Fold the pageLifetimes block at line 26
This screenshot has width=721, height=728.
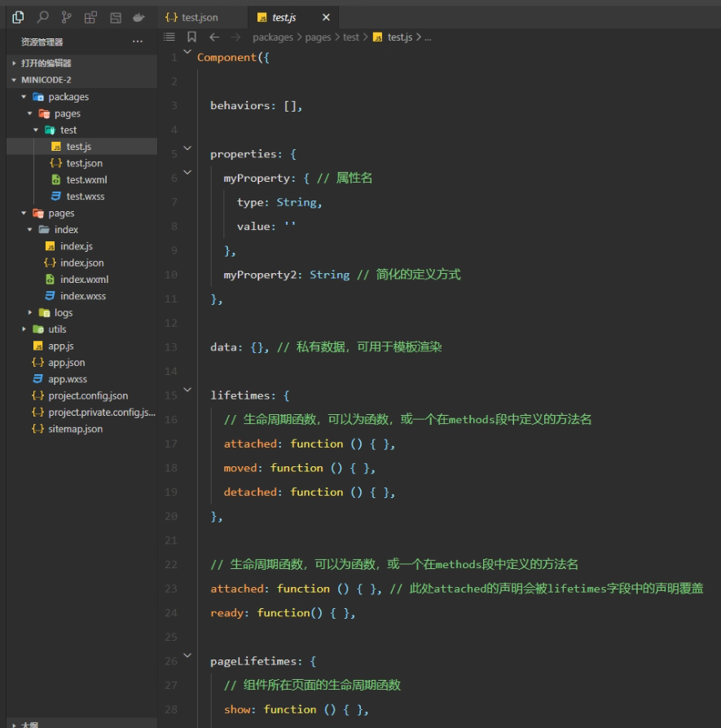[187, 655]
